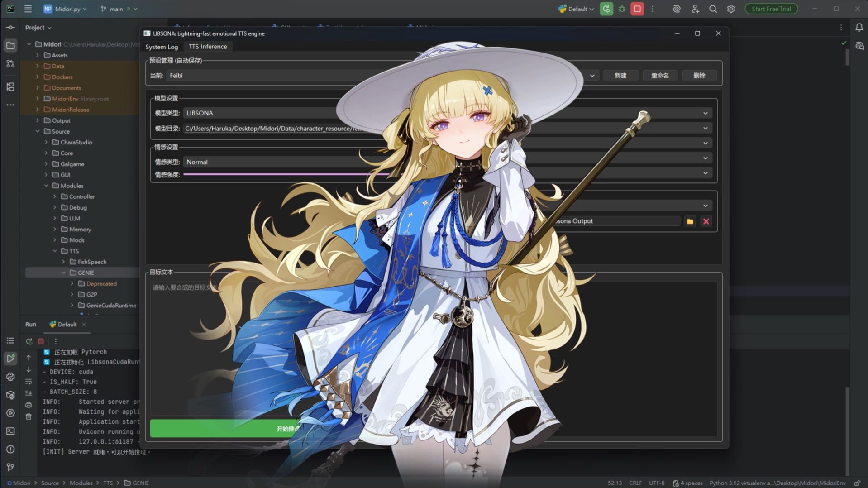Open the Problems tool window
This screenshot has height=488, width=868.
tap(10, 449)
